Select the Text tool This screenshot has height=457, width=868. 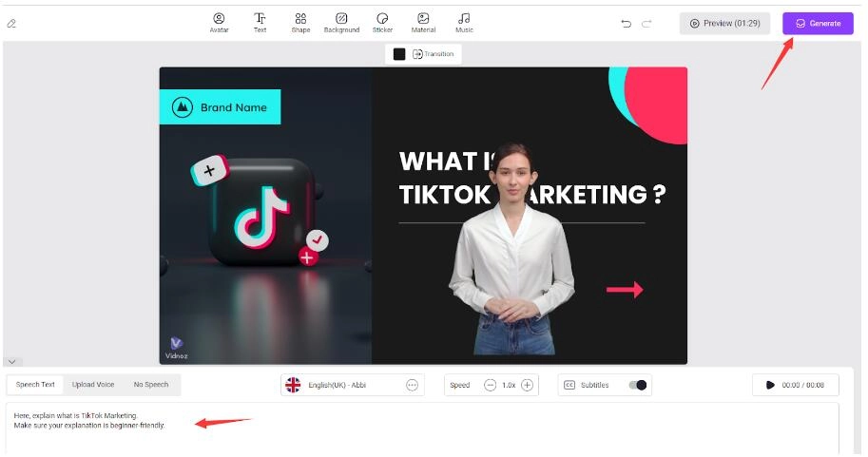pyautogui.click(x=260, y=23)
